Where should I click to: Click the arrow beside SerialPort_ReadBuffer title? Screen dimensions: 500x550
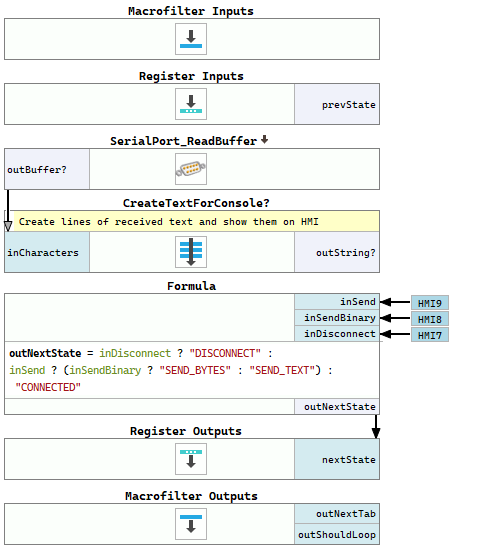265,140
